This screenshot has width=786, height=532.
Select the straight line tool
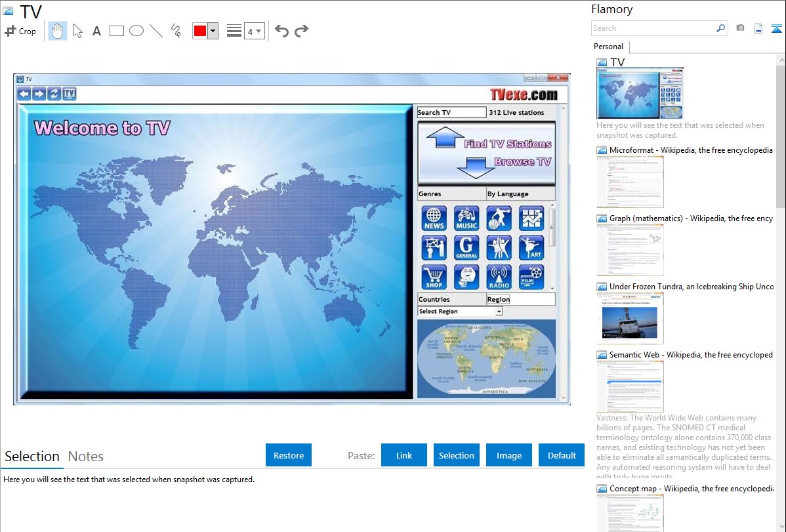[x=156, y=31]
